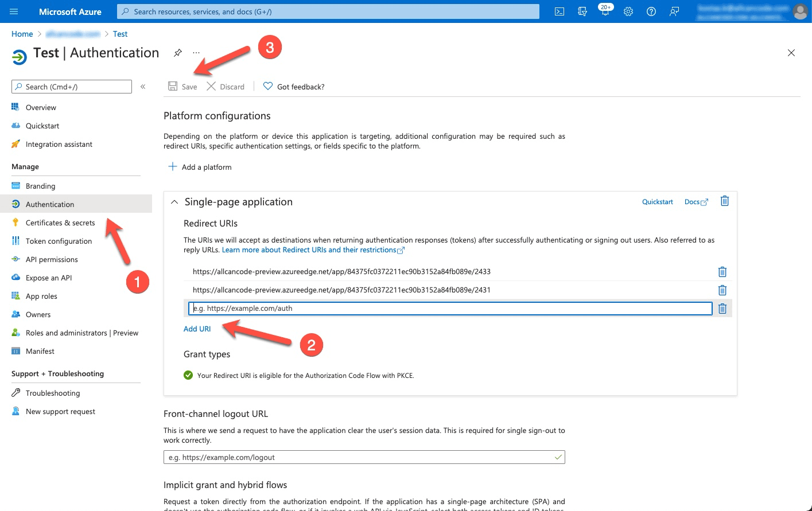This screenshot has width=812, height=511.
Task: Open Learn more about Redirect URIs link
Action: (x=313, y=250)
